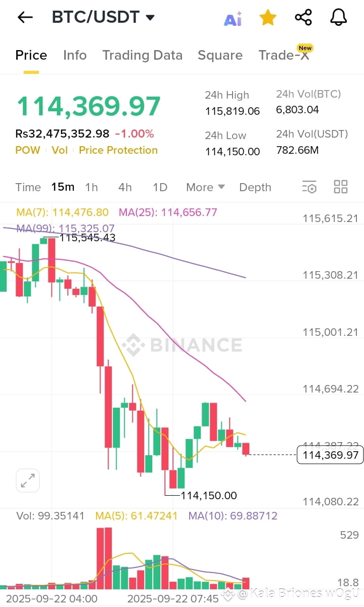Open the AI assistant icon
This screenshot has height=607, width=364.
pos(233,19)
